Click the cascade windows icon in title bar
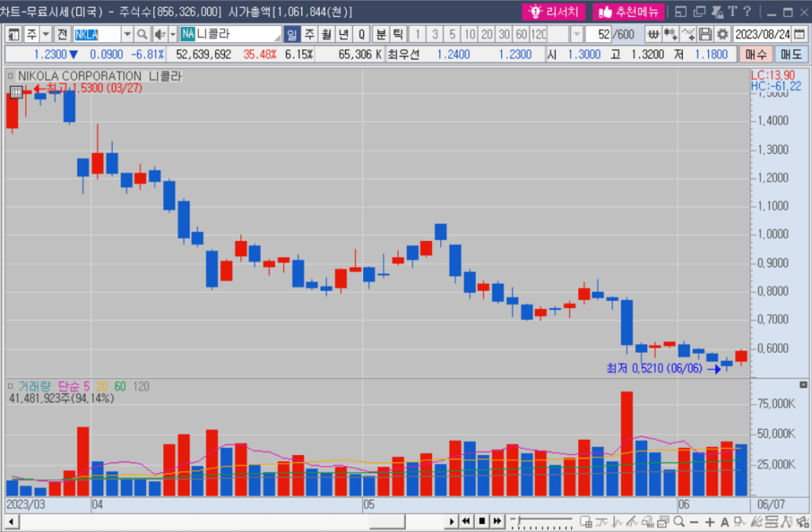Screen dimensions: 812x532 tap(699, 11)
